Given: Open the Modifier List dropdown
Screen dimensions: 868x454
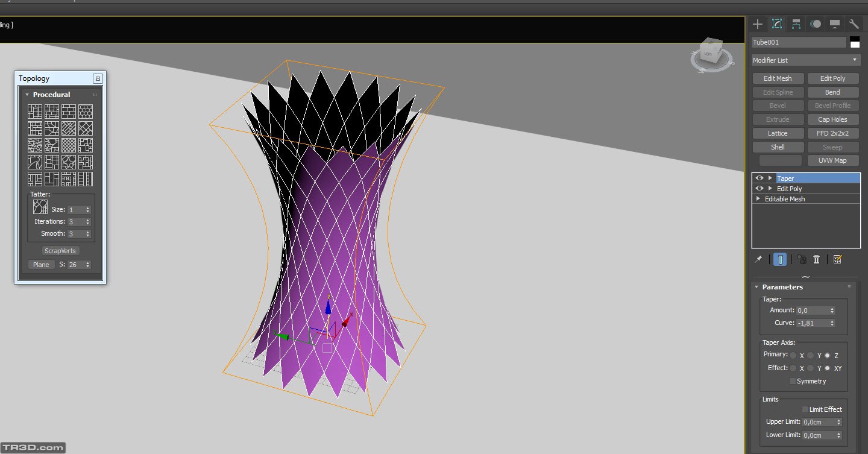Looking at the screenshot, I should [805, 60].
